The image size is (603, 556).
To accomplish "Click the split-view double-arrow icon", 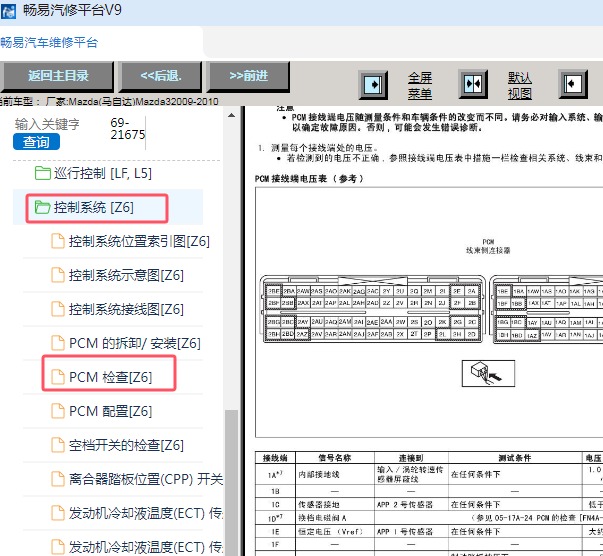I will pyautogui.click(x=473, y=84).
